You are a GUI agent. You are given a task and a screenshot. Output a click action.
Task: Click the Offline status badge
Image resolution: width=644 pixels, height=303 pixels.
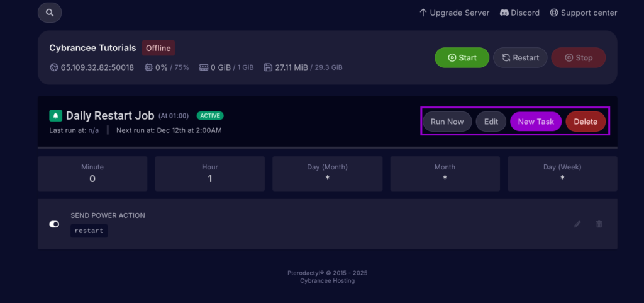[158, 48]
